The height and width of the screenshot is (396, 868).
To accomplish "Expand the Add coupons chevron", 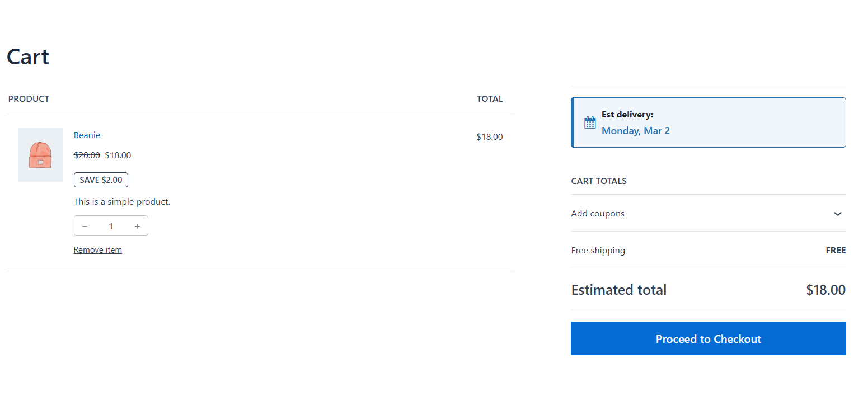I will coord(837,214).
